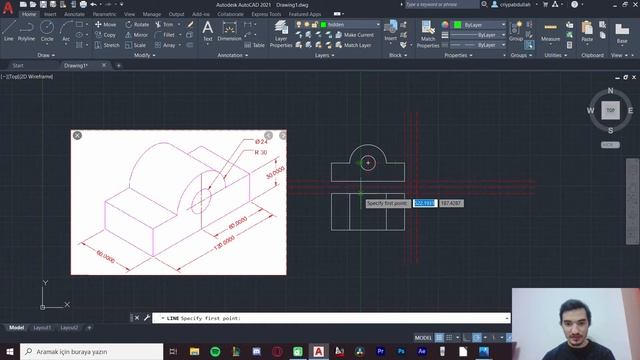This screenshot has width=640, height=360.
Task: Expand the Draw panel
Action: point(46,55)
